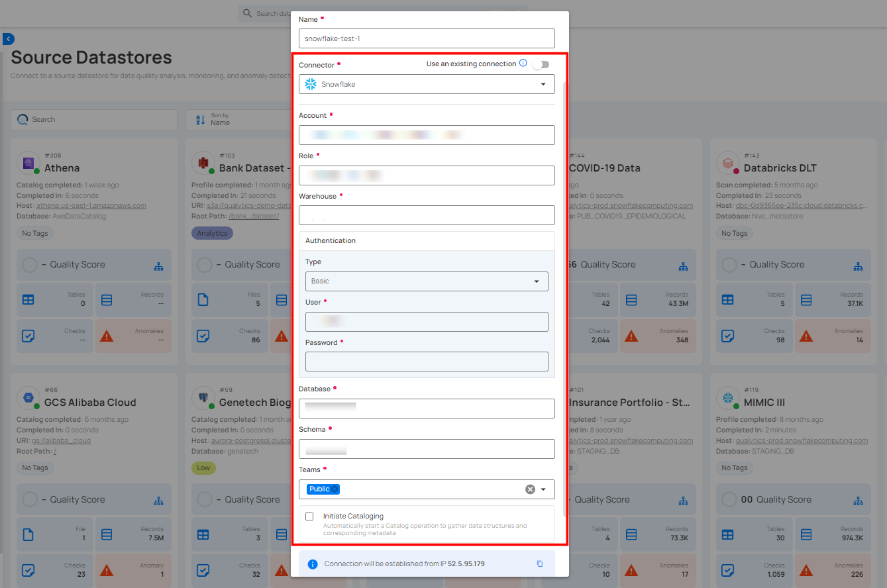
Task: Open the GCS Alibaba Cloud datastore title
Action: [90, 403]
